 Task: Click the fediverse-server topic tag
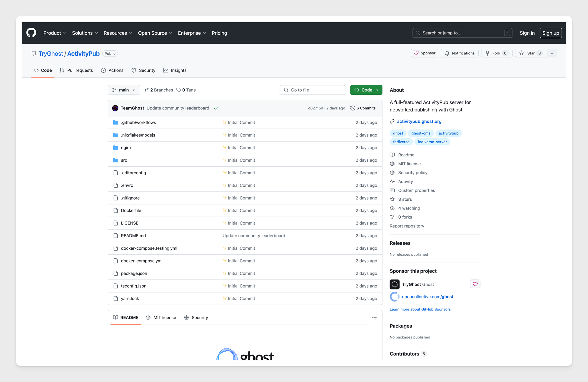click(x=432, y=142)
